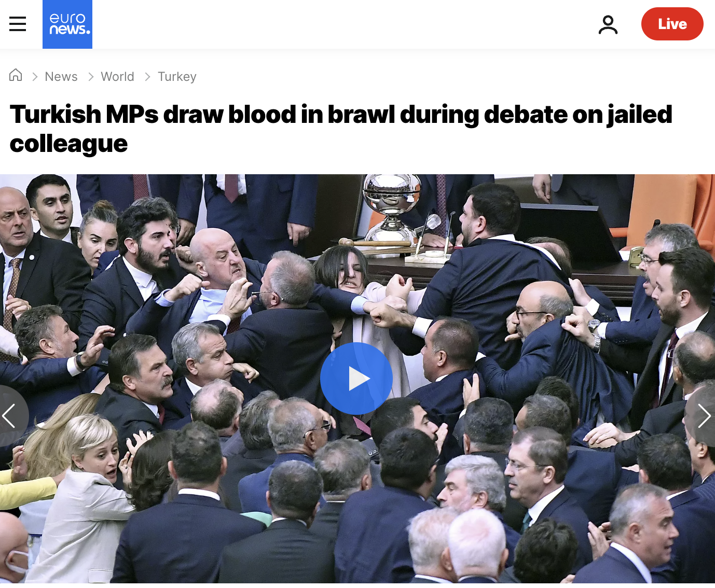Click empty header space beside the logo
Screen dimensions: 715x588
pyautogui.click(x=342, y=24)
